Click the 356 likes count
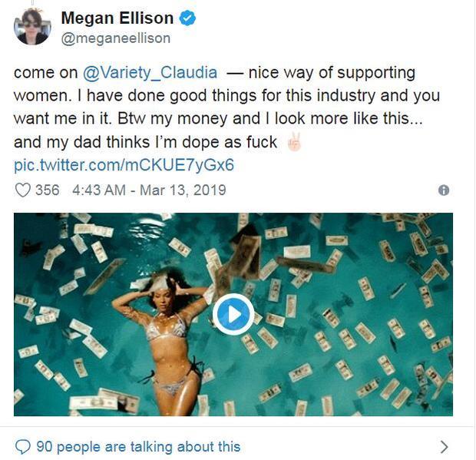 click(x=48, y=190)
